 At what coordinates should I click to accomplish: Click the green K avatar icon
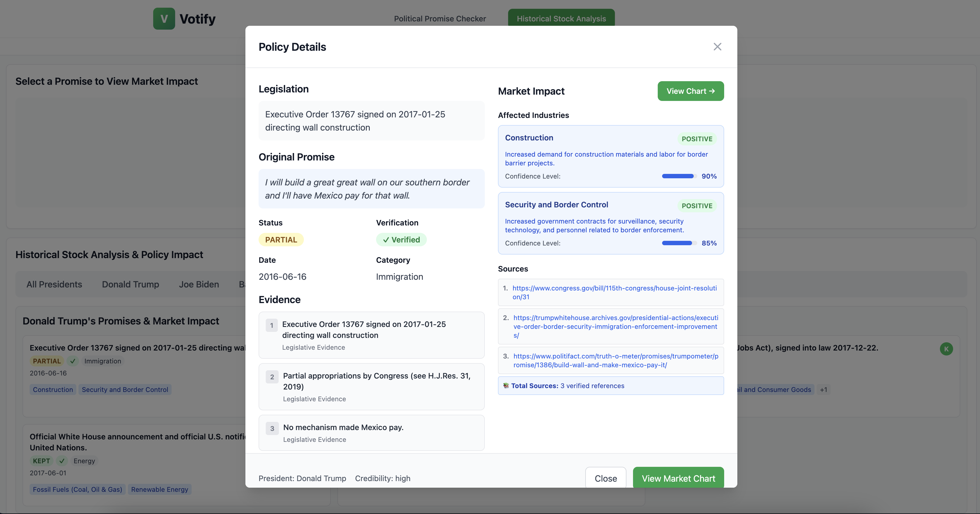tap(946, 349)
